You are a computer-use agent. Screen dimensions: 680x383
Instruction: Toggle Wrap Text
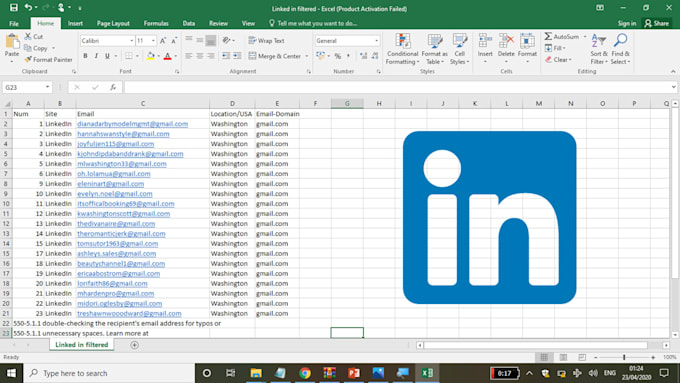266,40
